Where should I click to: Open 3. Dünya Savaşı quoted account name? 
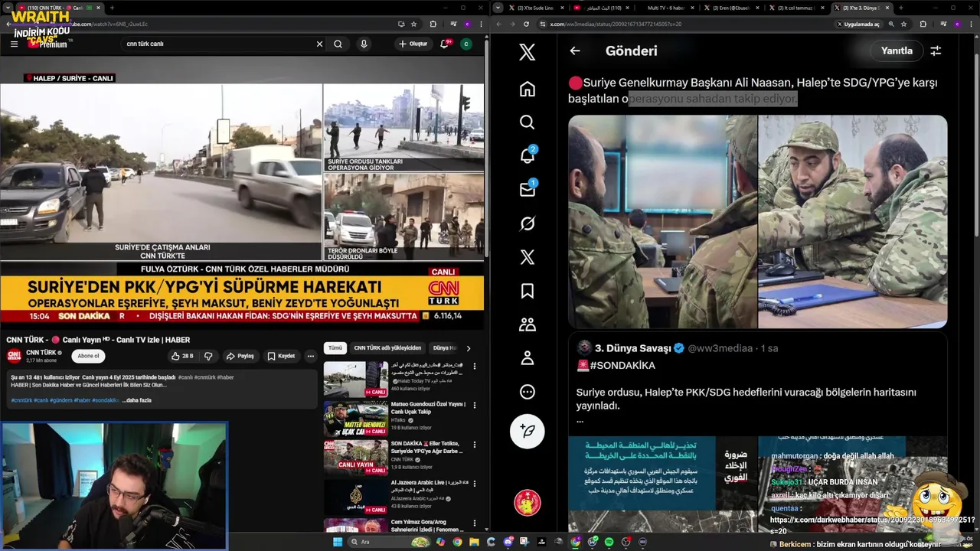632,348
